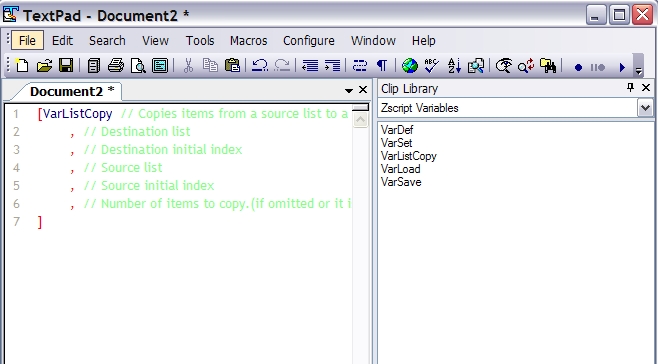Save the document with floppy icon

pos(66,66)
